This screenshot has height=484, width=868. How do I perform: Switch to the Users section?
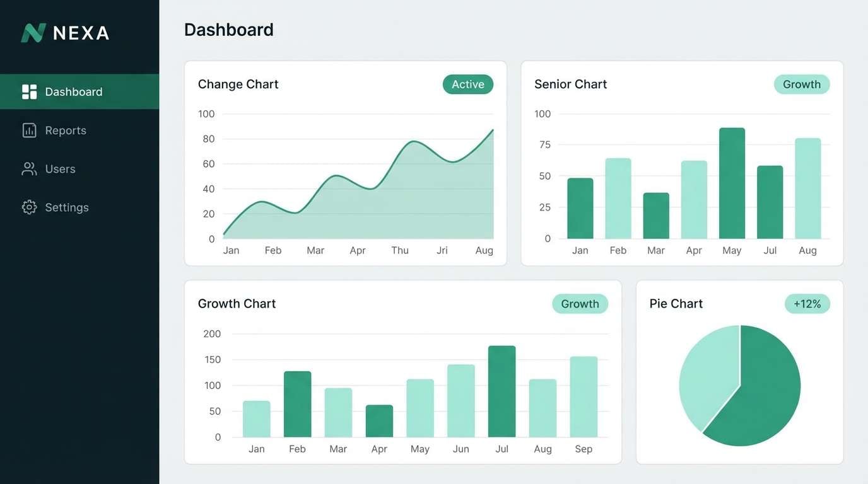click(59, 168)
